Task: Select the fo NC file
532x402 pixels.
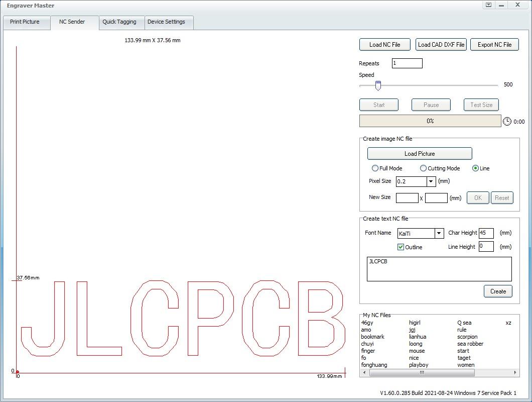Action: click(x=364, y=358)
